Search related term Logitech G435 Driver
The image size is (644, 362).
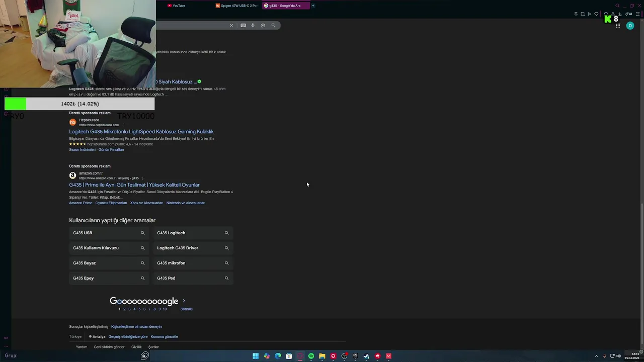pyautogui.click(x=193, y=248)
